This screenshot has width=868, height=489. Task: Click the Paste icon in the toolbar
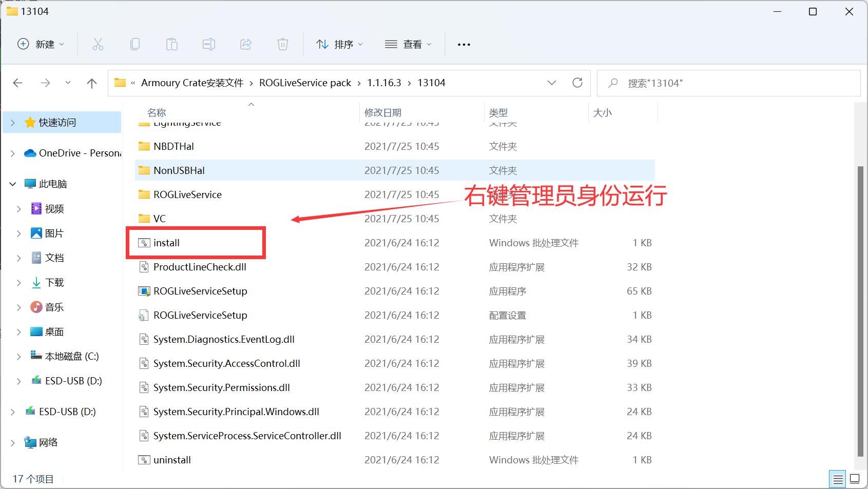coord(172,44)
